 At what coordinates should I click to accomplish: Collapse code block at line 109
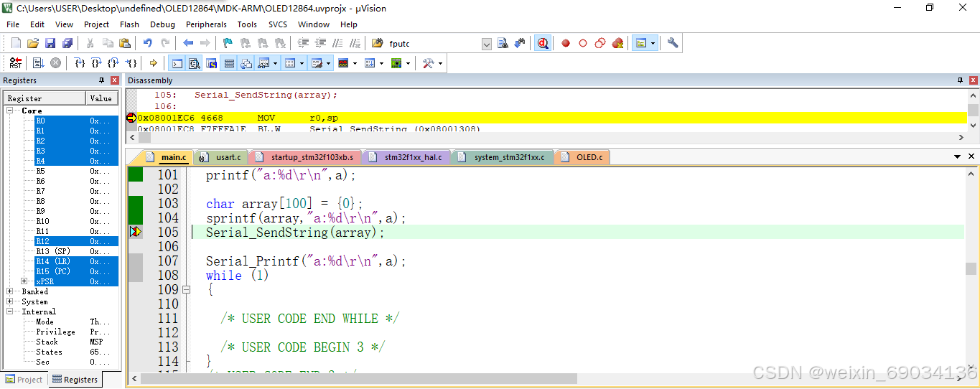coord(187,290)
